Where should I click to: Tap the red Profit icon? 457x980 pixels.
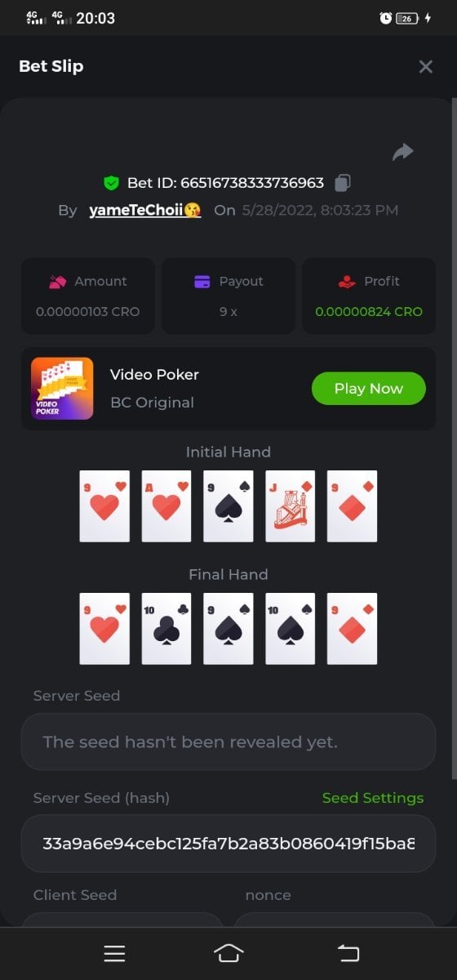347,282
